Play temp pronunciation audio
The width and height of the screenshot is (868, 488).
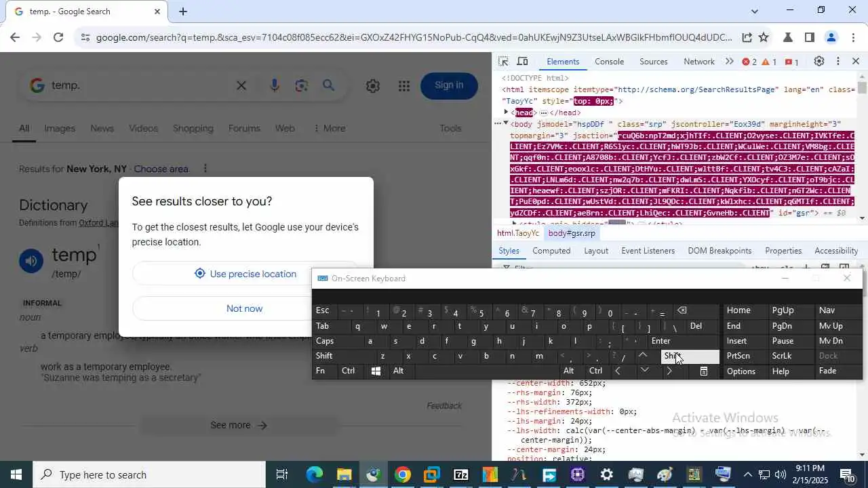point(31,261)
